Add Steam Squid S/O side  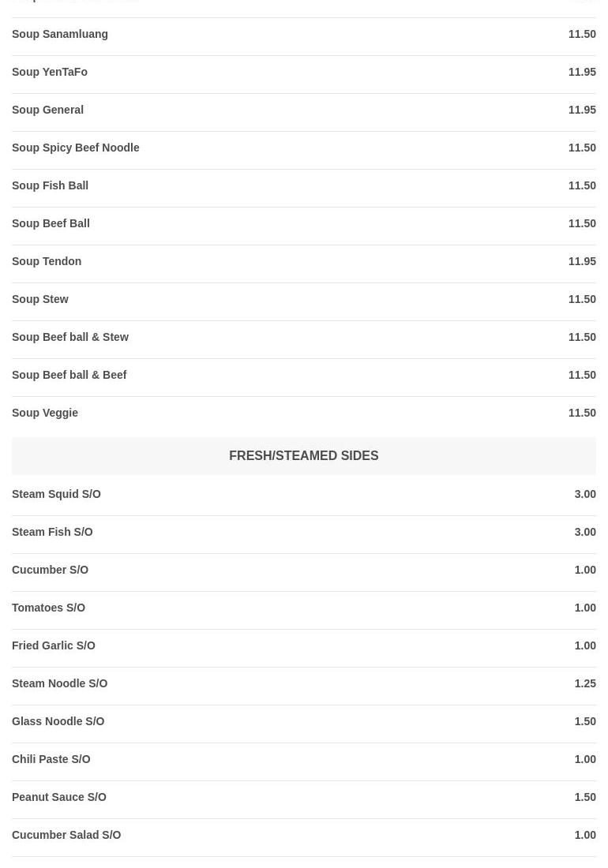tap(56, 495)
